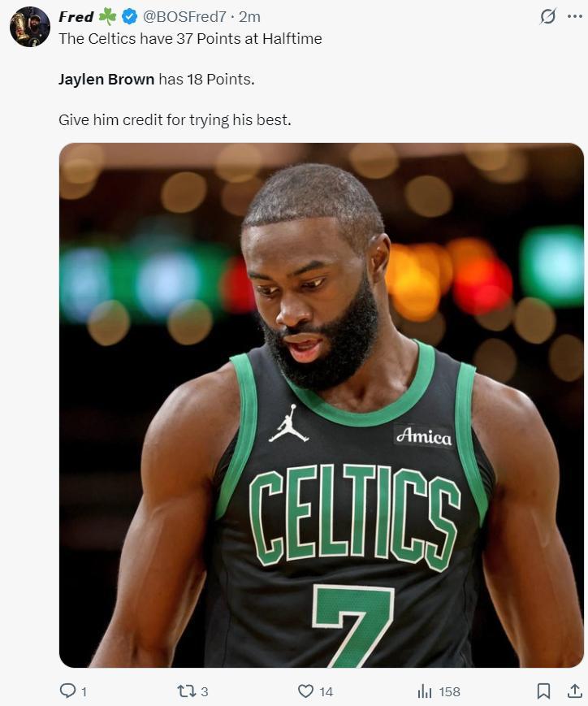Viewport: 588px width, 706px height.
Task: Click the Grok explain-post icon
Action: pyautogui.click(x=549, y=16)
